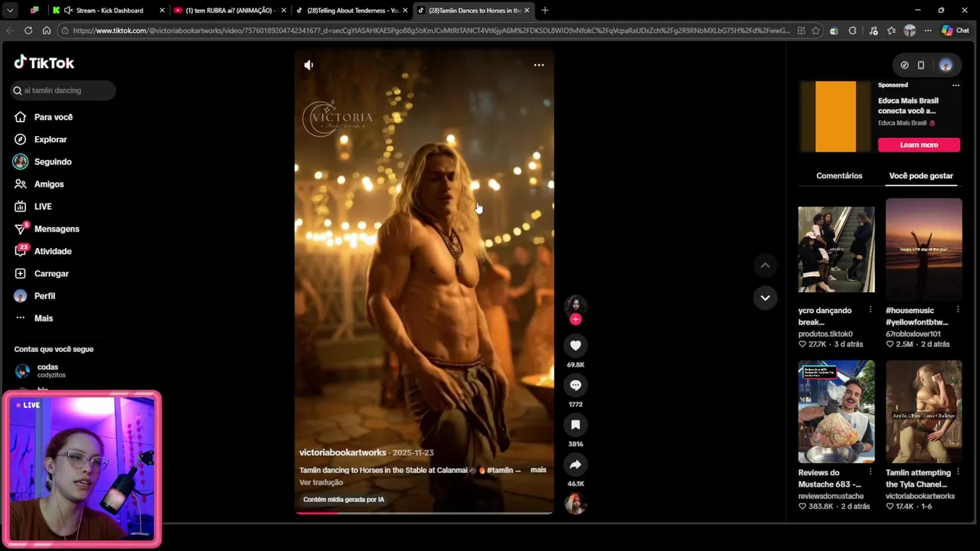
Task: Click the 67robloxlover101 author name
Action: tap(913, 334)
